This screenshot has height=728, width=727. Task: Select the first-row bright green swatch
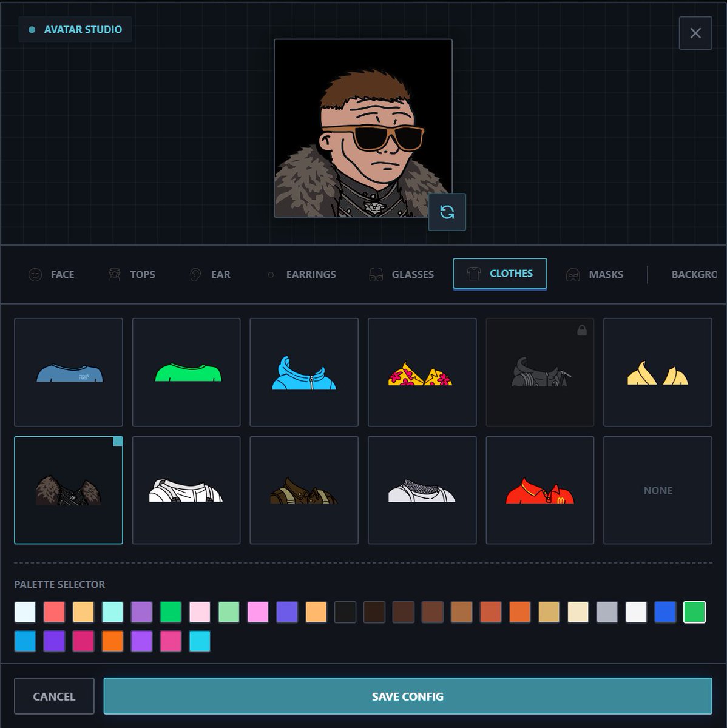tap(171, 612)
